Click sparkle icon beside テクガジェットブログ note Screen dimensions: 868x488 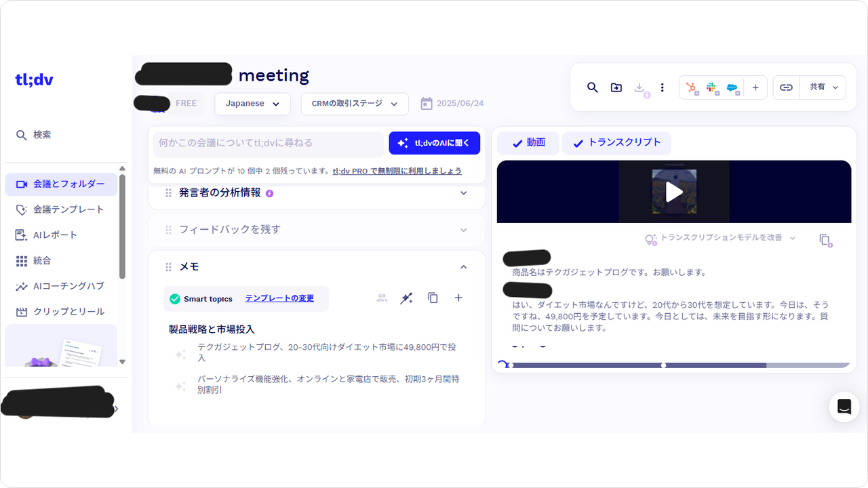pos(180,353)
